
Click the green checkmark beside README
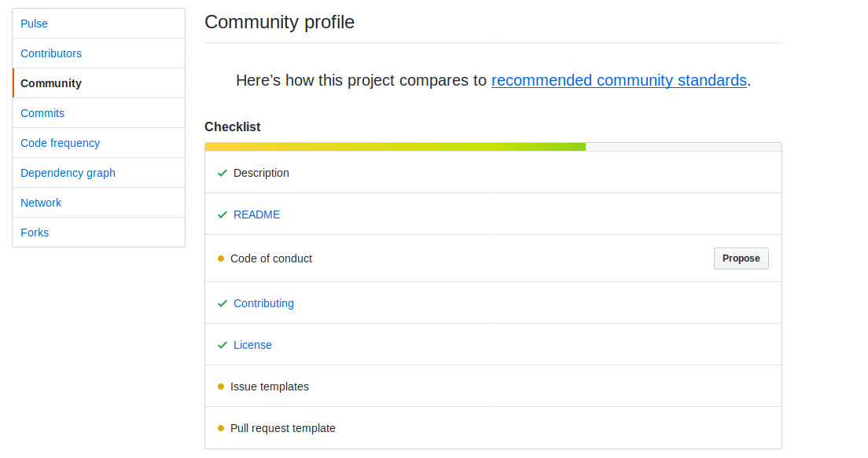pyautogui.click(x=223, y=214)
